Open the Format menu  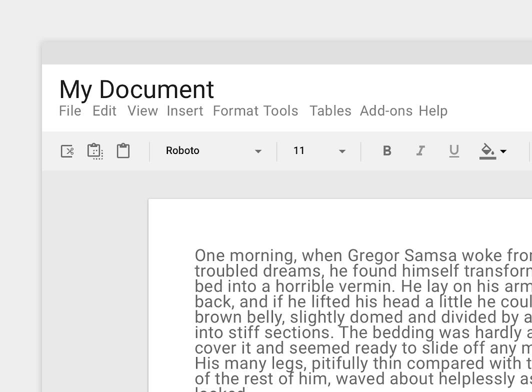(x=236, y=111)
